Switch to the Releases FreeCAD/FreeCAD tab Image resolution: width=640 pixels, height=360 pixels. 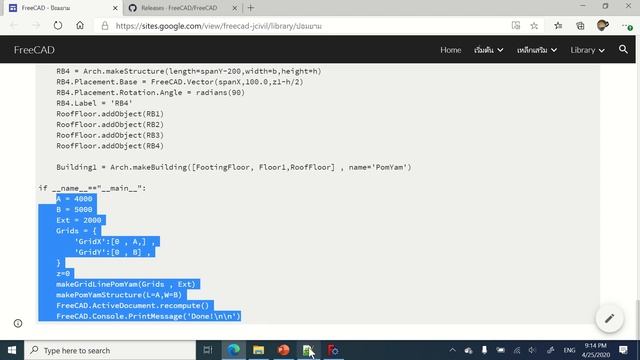pyautogui.click(x=180, y=8)
